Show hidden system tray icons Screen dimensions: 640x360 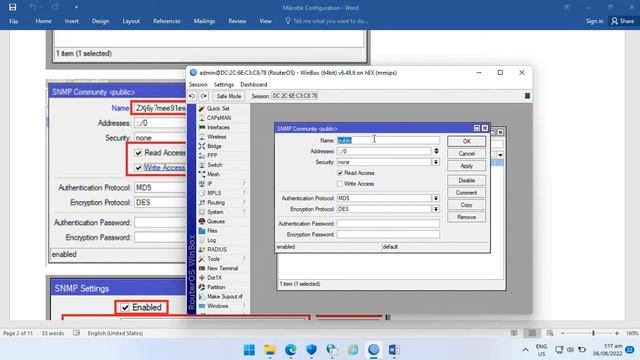525,350
